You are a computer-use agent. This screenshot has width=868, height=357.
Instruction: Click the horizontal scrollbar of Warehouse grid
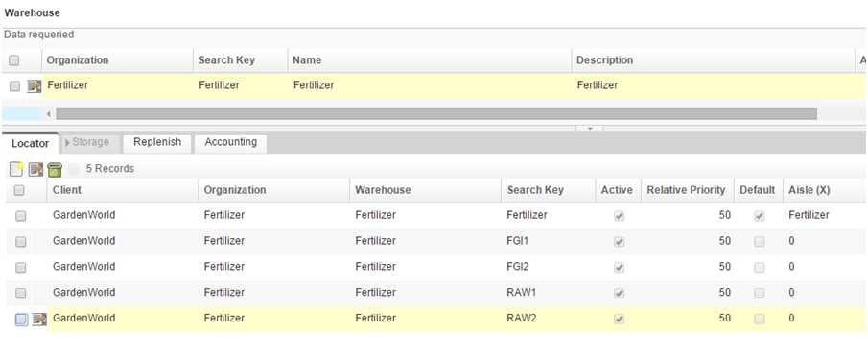(x=436, y=114)
